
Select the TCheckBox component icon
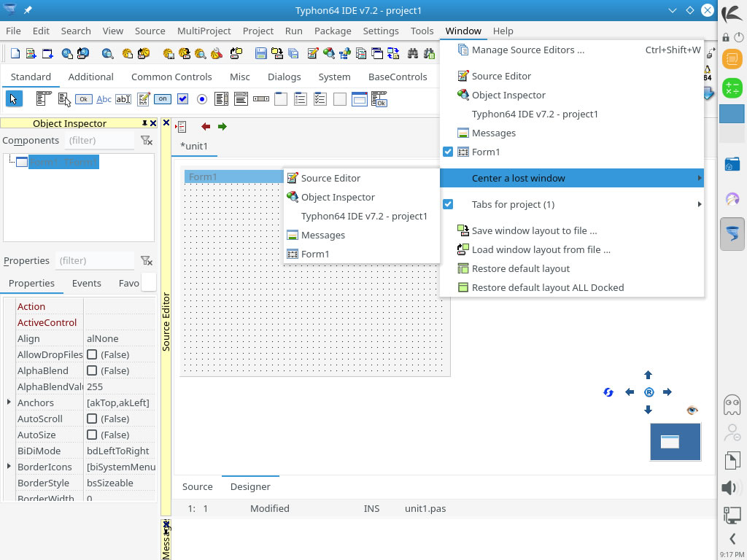(x=182, y=99)
